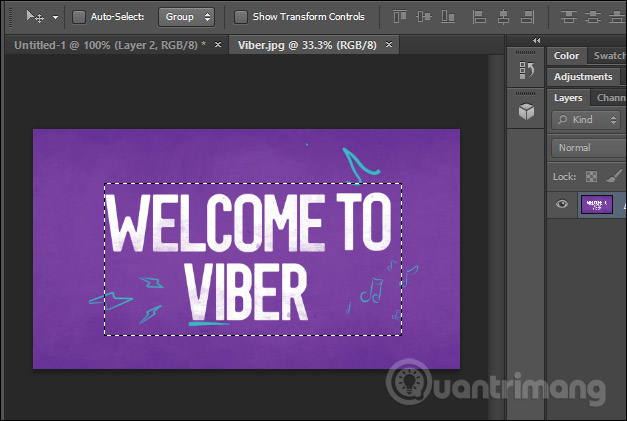The width and height of the screenshot is (627, 421).
Task: Click Align Right Edges icon
Action: click(x=528, y=17)
